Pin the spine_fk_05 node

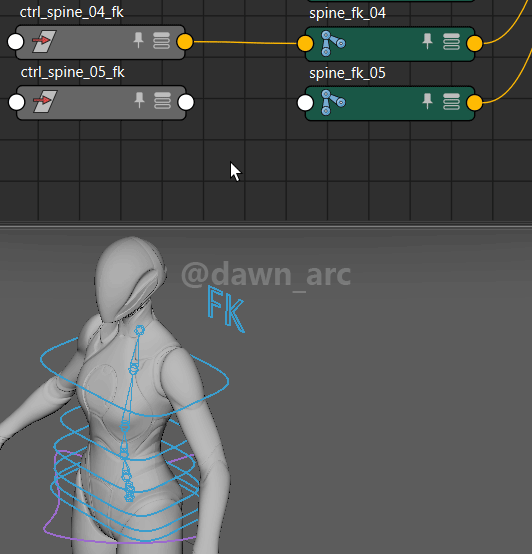(x=427, y=101)
